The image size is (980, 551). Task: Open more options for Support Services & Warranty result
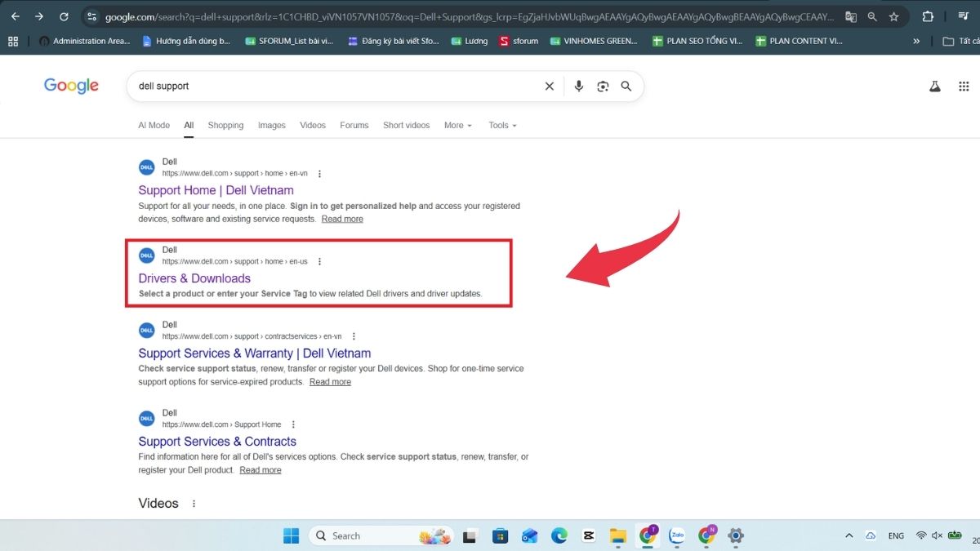click(354, 336)
